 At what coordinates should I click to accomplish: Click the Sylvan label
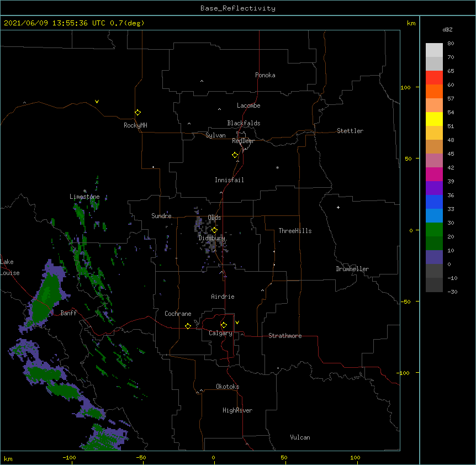(215, 135)
